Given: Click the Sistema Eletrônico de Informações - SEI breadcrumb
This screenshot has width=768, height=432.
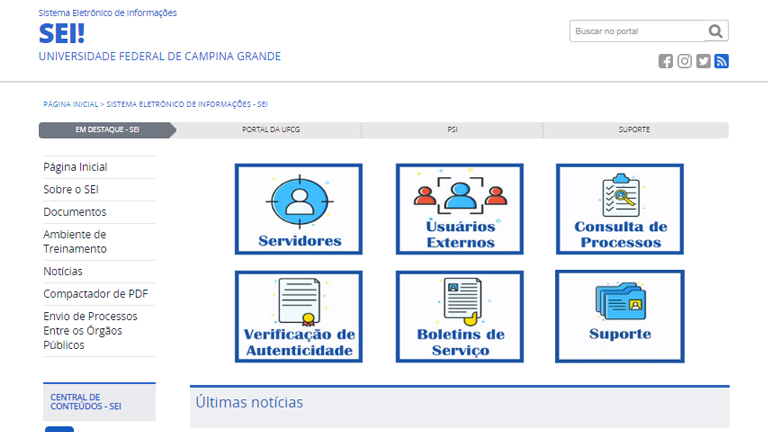Looking at the screenshot, I should point(187,104).
